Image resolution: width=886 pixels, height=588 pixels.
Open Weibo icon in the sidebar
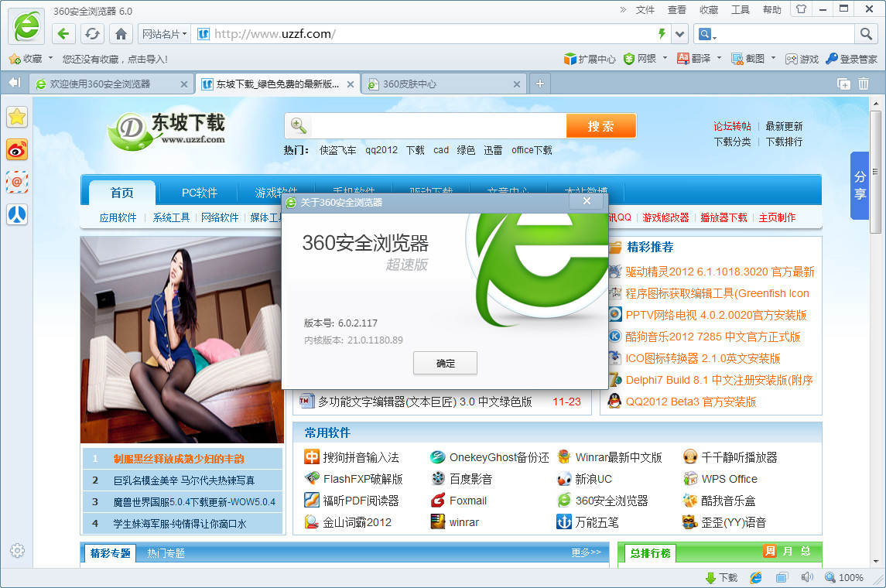[17, 149]
